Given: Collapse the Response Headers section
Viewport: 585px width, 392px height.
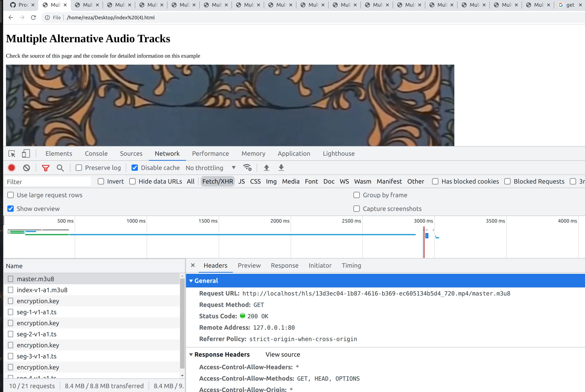Looking at the screenshot, I should click(x=191, y=355).
